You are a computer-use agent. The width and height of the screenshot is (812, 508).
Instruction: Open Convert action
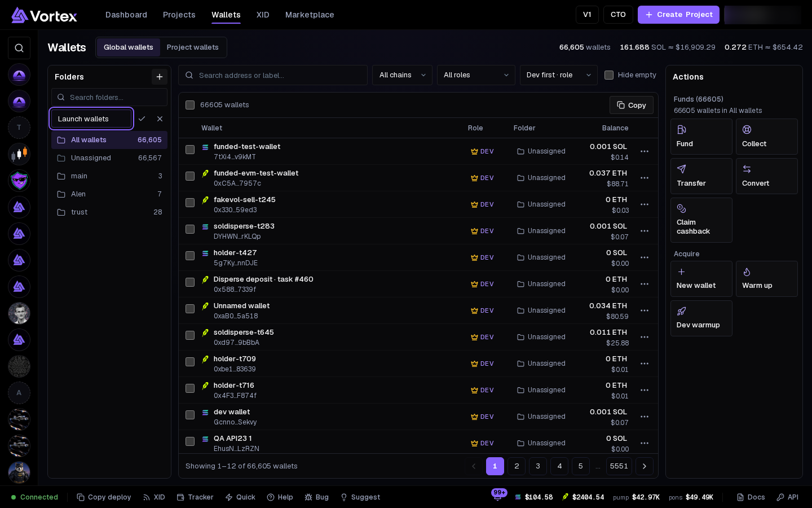click(767, 176)
